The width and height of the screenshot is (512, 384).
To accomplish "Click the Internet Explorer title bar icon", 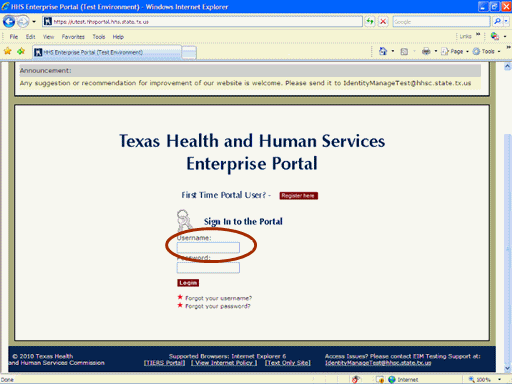I will click(x=5, y=6).
